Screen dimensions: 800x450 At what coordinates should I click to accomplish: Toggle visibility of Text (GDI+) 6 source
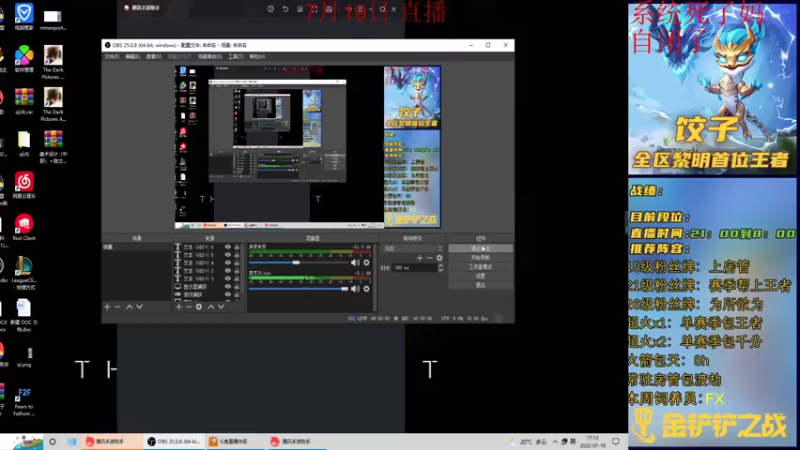(228, 247)
